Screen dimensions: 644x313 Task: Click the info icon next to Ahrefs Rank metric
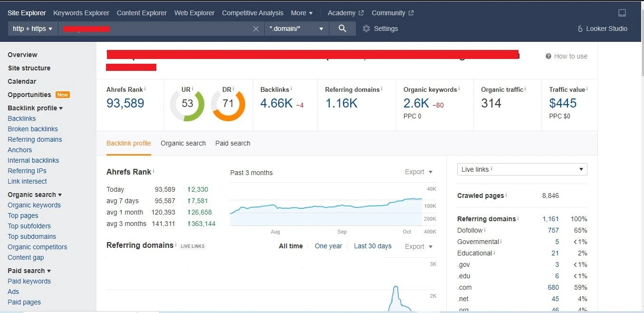[x=145, y=89]
